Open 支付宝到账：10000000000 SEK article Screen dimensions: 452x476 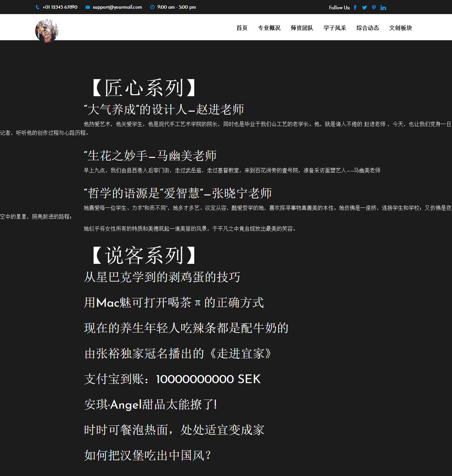point(172,379)
